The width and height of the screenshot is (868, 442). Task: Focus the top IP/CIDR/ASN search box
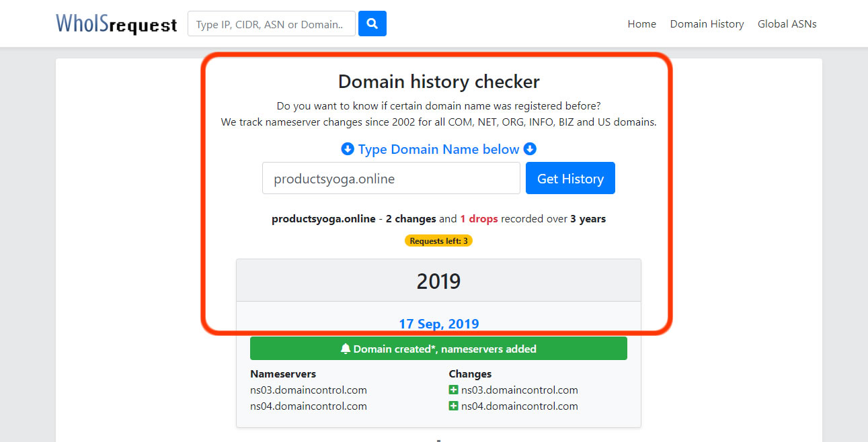(x=272, y=24)
